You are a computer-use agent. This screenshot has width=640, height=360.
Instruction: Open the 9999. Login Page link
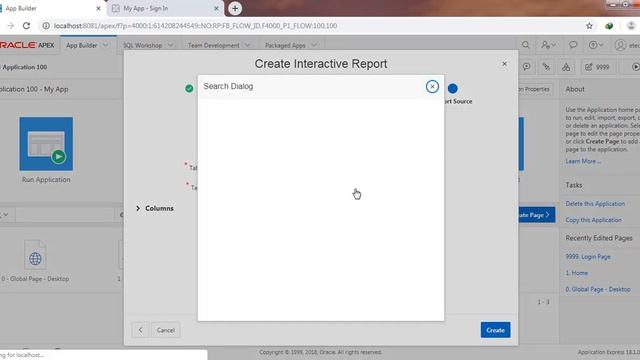point(588,257)
